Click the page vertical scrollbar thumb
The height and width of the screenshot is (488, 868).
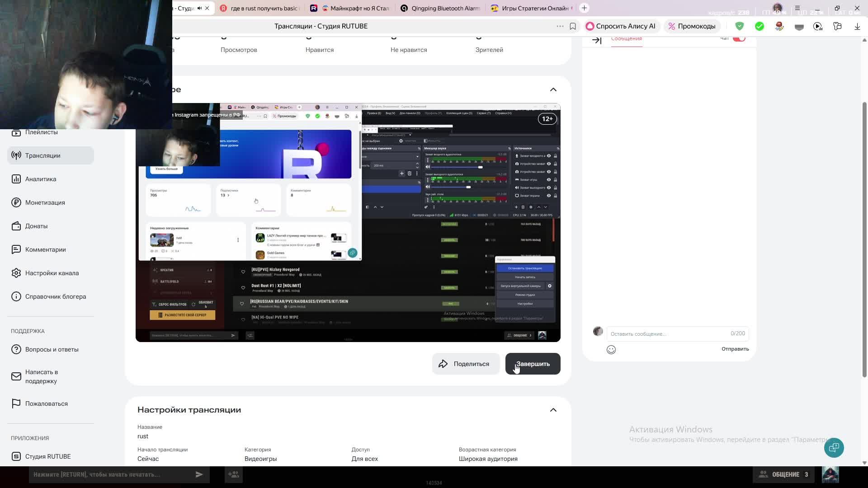(865, 239)
